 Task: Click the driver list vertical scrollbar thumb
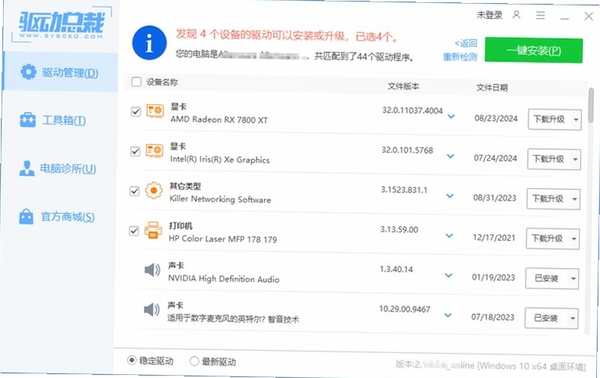(x=591, y=105)
